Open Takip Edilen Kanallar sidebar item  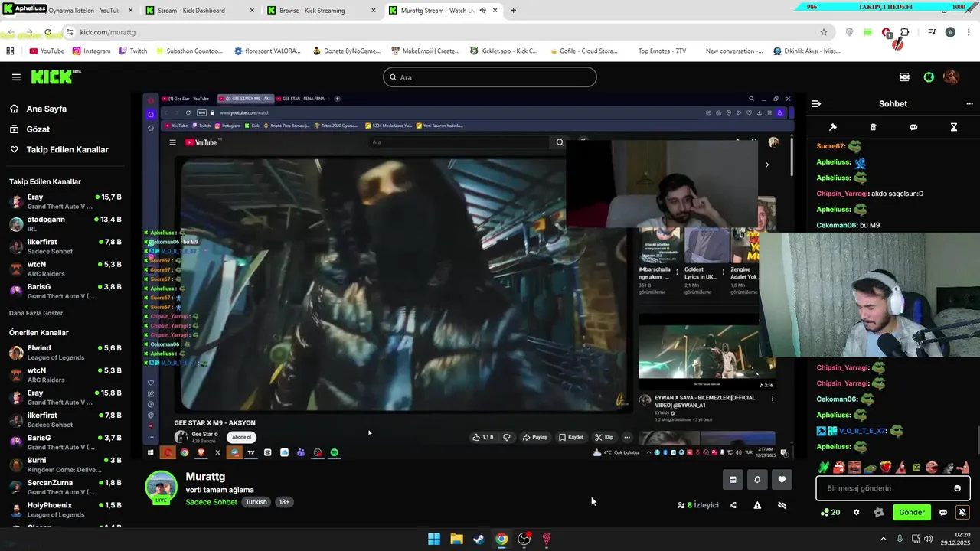click(x=67, y=149)
